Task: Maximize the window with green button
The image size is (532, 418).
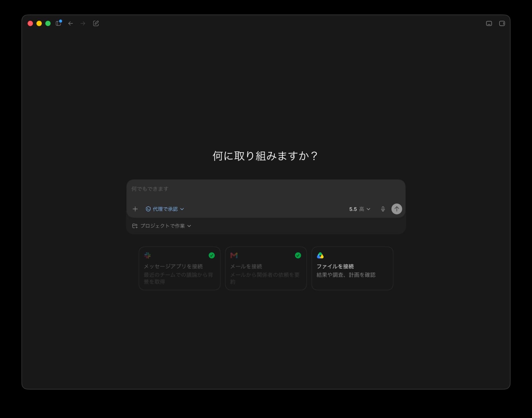Action: 48,23
